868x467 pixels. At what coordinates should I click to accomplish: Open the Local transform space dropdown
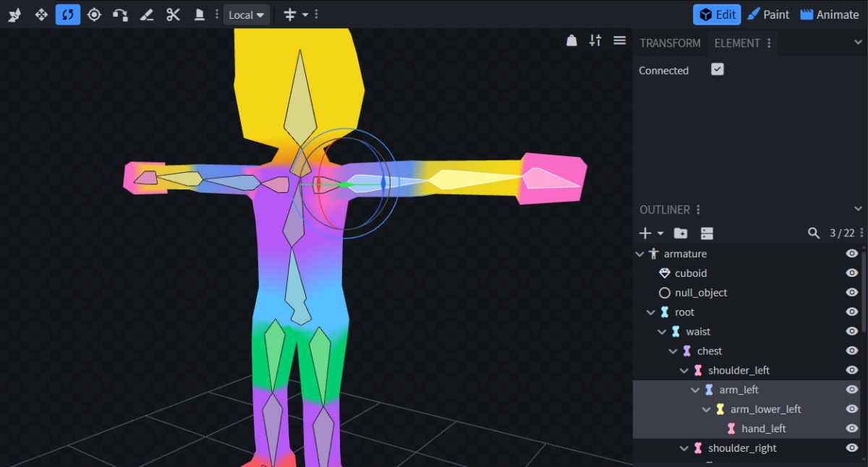click(x=246, y=14)
